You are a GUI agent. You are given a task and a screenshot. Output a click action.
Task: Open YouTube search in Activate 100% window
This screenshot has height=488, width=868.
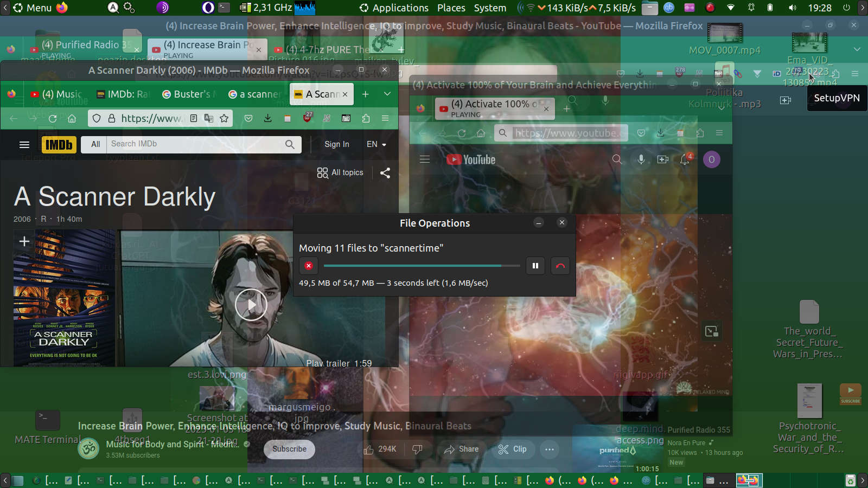(x=617, y=159)
